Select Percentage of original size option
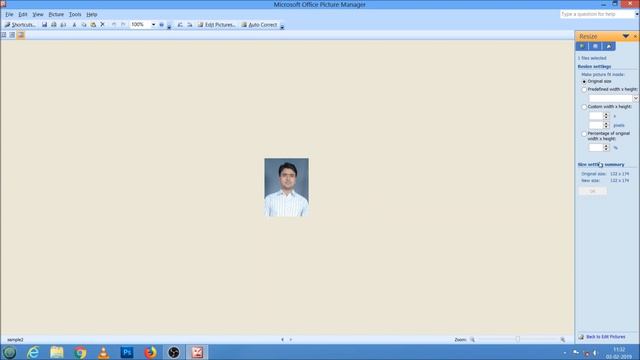 pos(584,134)
